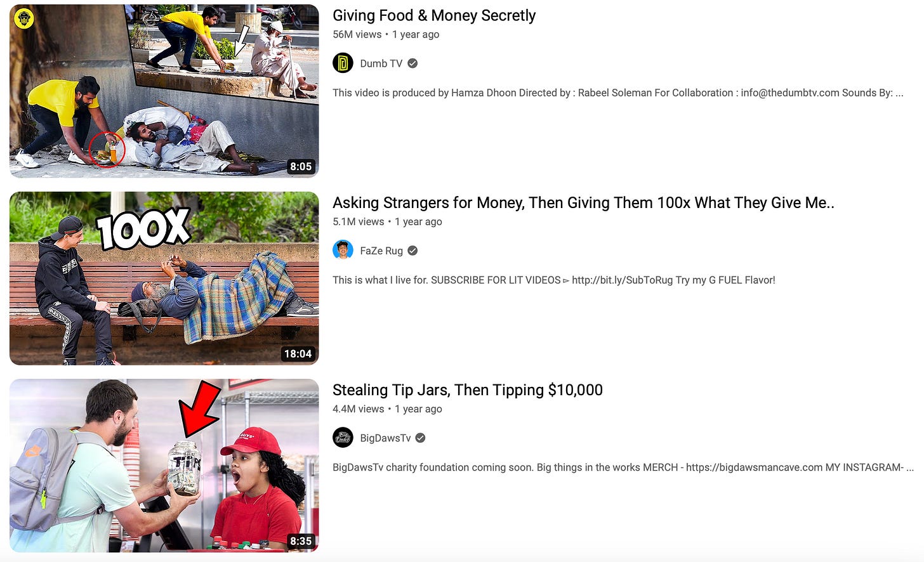This screenshot has height=562, width=924.
Task: Click yellow logo badge on first thumbnail
Action: tap(24, 19)
